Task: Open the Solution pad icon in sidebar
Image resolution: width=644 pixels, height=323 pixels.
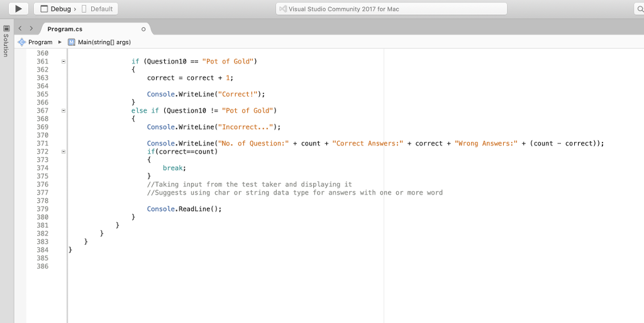Action: click(6, 28)
